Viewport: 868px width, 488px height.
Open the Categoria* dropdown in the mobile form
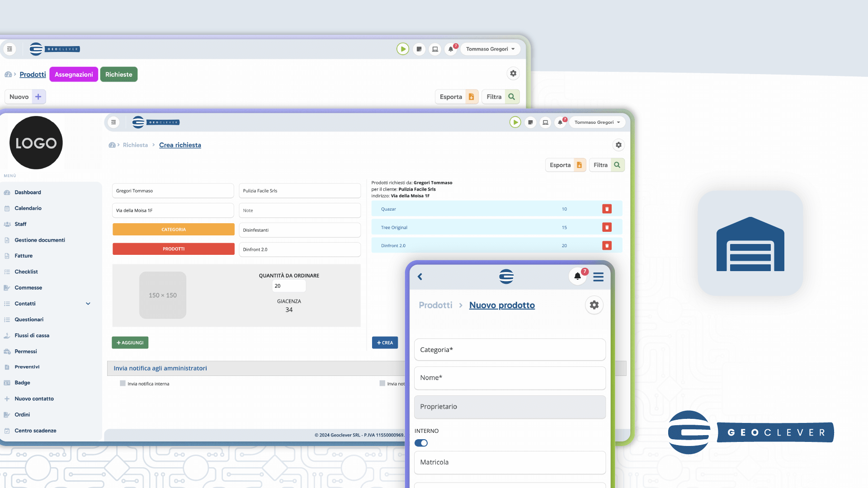click(510, 350)
